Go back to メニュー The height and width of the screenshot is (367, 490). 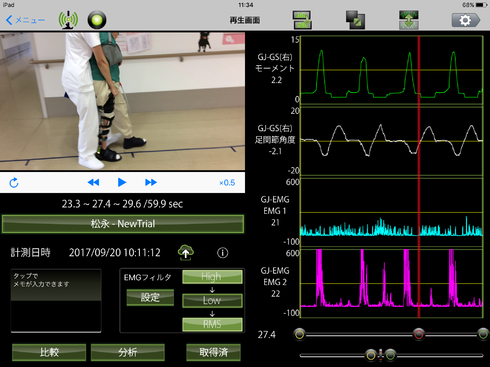click(x=25, y=20)
